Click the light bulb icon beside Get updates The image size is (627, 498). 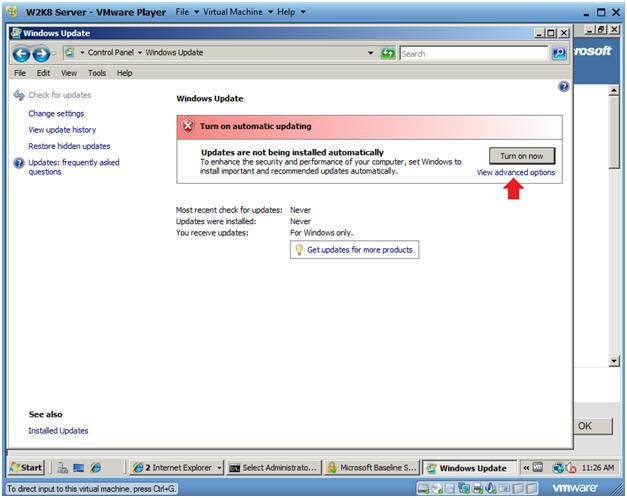(x=299, y=250)
